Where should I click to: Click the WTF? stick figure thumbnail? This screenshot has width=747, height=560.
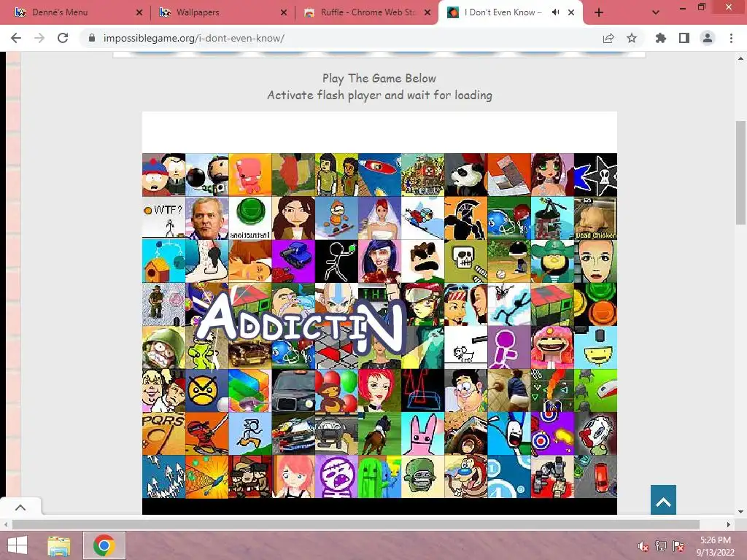coord(163,218)
